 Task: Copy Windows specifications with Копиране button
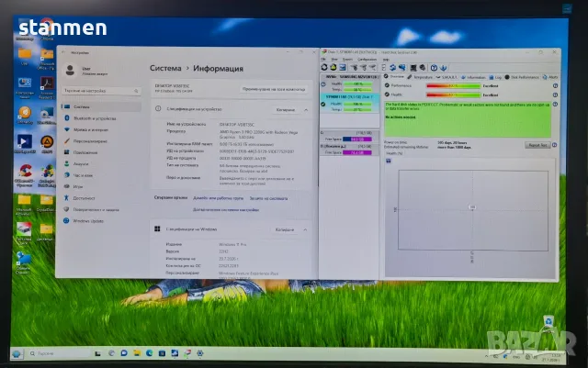tap(285, 229)
